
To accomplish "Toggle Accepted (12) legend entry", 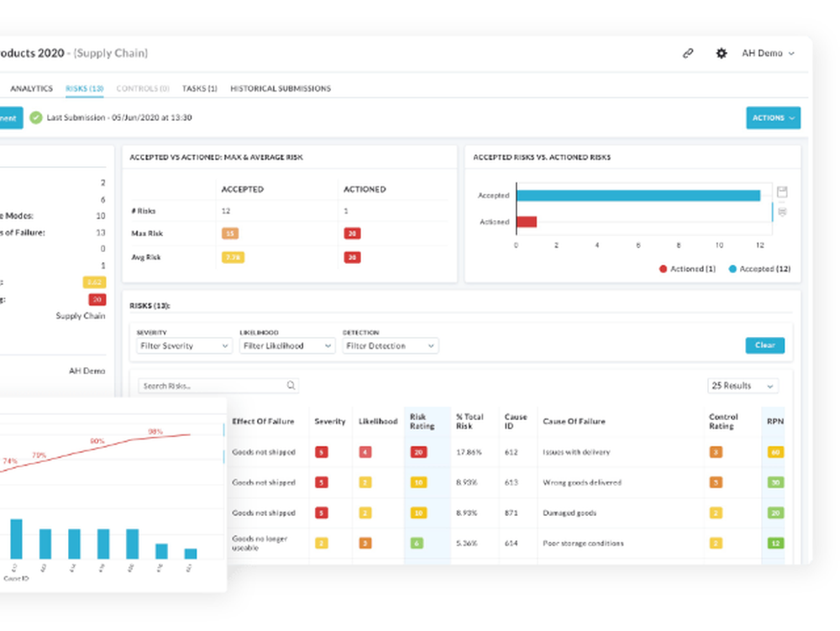I will tap(759, 269).
